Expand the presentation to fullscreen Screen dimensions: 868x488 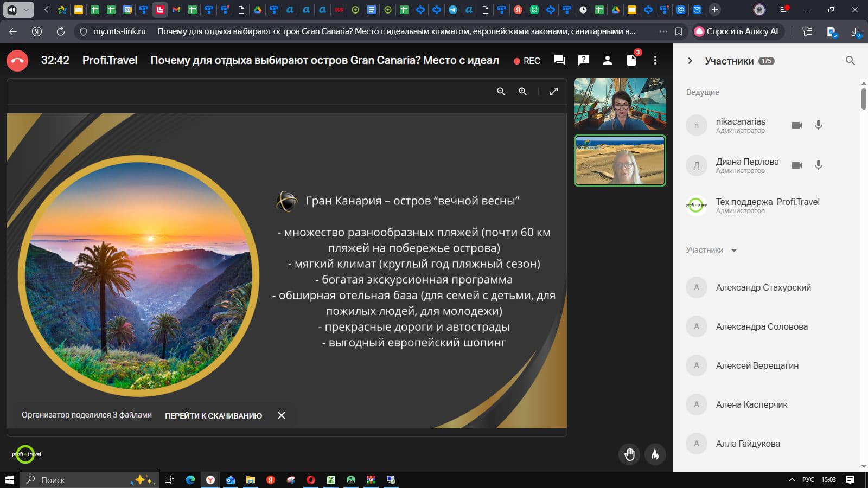click(553, 92)
